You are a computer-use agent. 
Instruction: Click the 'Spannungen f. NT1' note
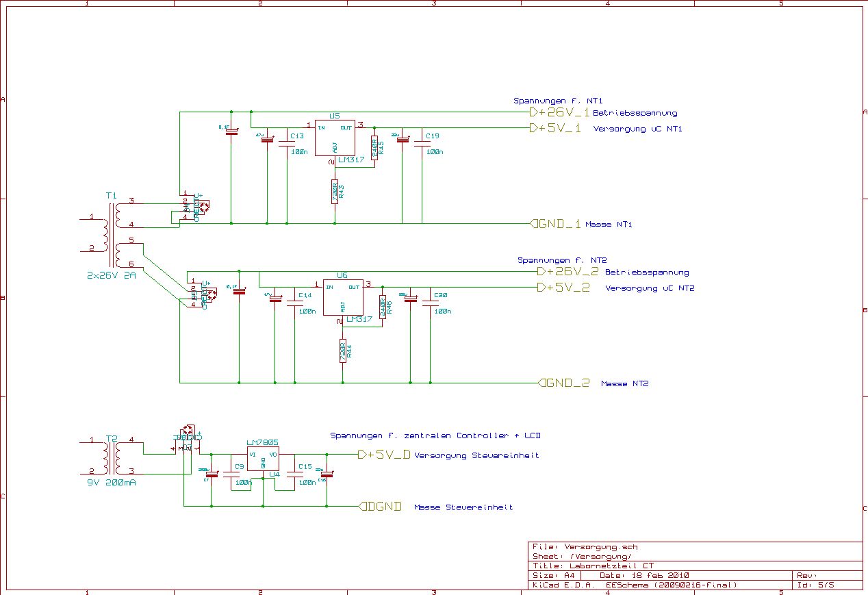(x=558, y=101)
